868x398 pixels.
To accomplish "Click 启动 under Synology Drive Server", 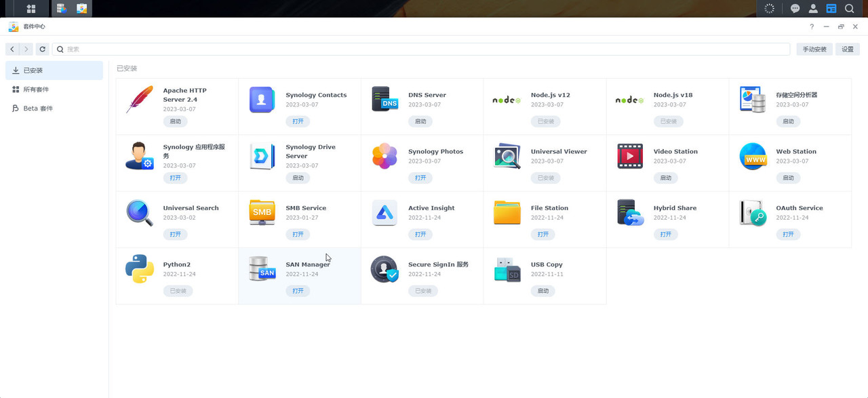I will point(298,178).
